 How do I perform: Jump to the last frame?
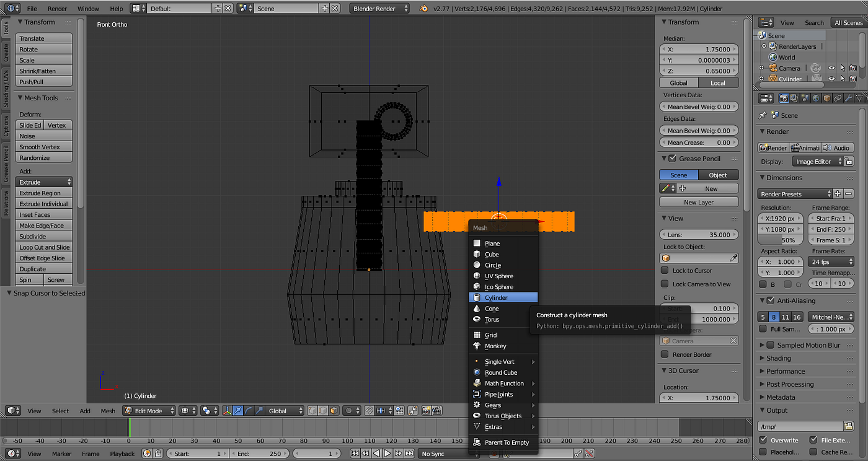[409, 454]
